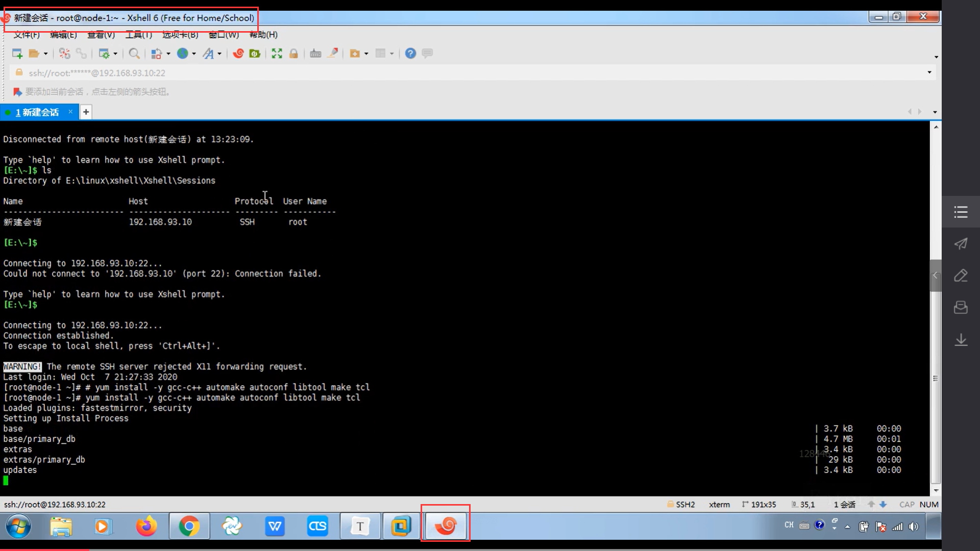
Task: Click the 191x35 terminal size status
Action: (x=759, y=505)
